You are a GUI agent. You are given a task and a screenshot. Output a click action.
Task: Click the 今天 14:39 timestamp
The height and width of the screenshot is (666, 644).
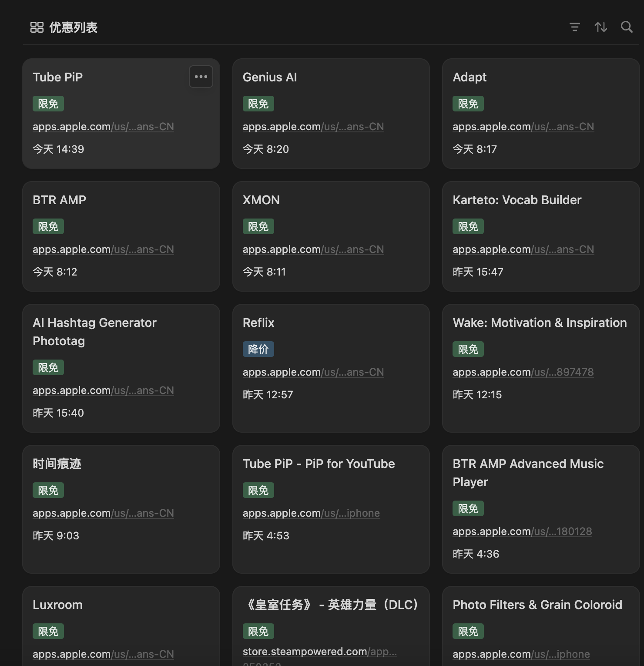click(x=58, y=149)
